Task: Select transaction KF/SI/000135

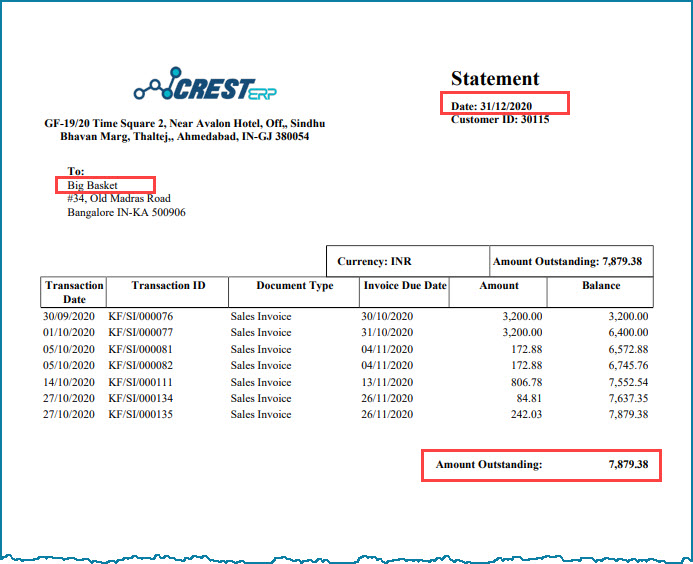Action: tap(141, 414)
